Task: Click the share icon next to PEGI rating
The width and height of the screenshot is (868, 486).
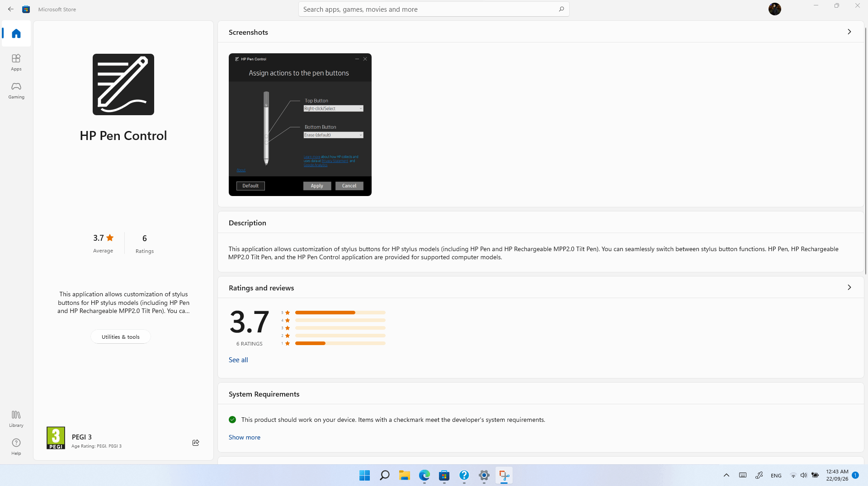Action: point(195,443)
